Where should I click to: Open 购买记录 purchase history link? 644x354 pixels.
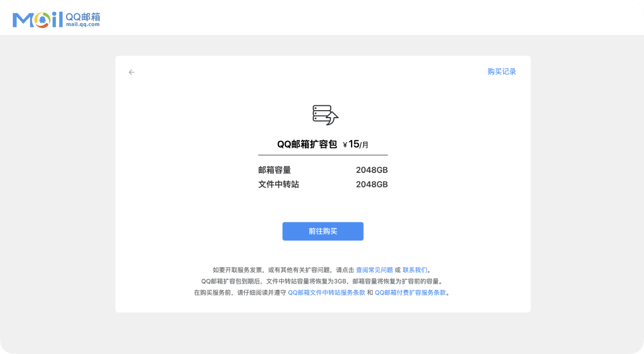502,71
